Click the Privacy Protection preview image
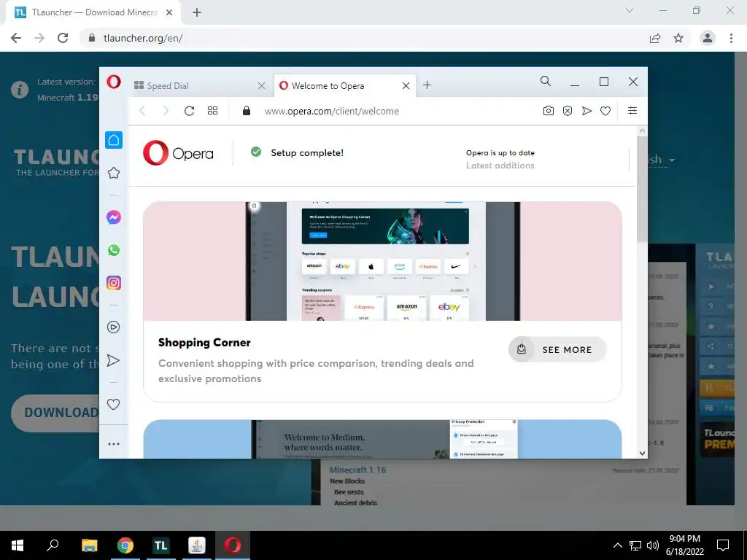747x560 pixels. (382, 439)
